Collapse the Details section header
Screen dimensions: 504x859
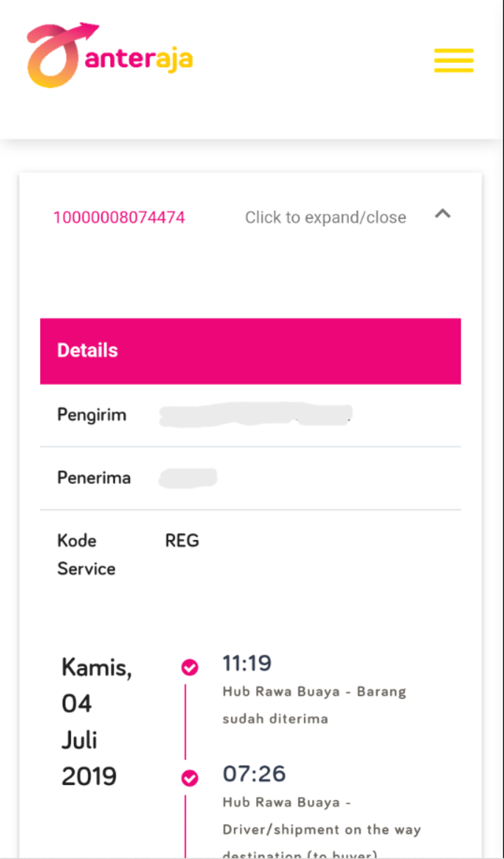click(87, 350)
